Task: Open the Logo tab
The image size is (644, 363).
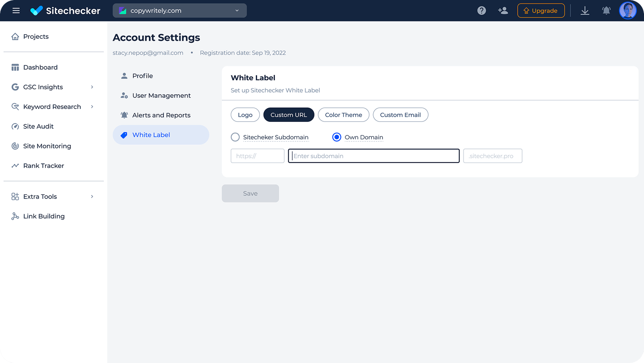Action: tap(245, 115)
